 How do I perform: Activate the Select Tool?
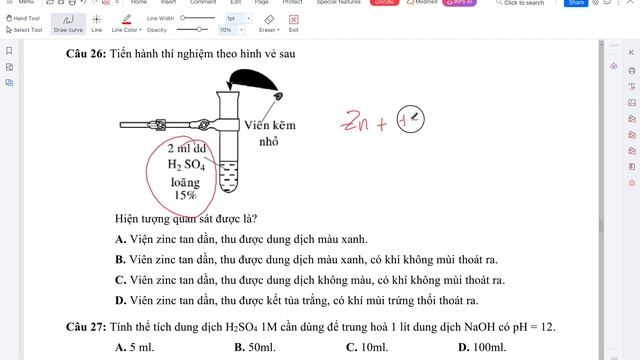tap(24, 30)
